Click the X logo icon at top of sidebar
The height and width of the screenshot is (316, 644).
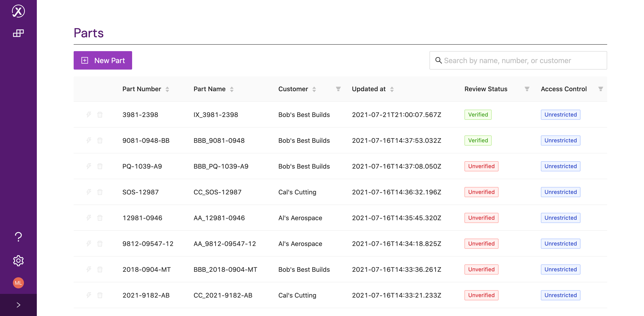(18, 11)
